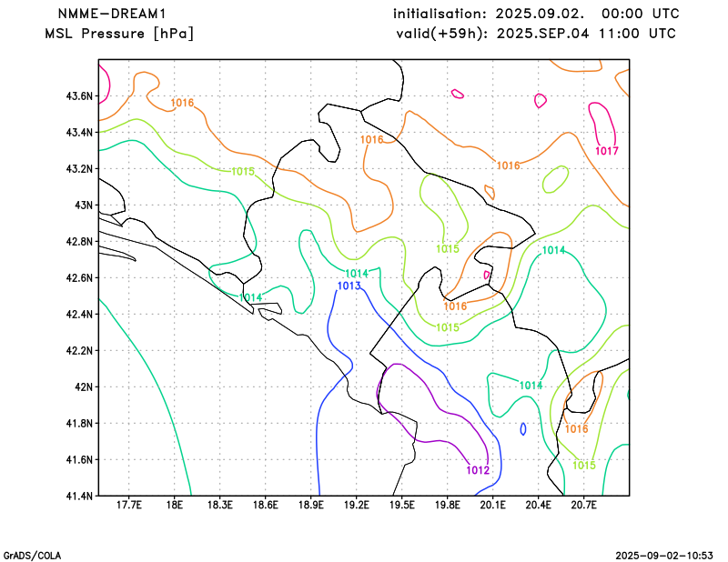Click the NMME-DREAM1 model title

click(112, 14)
